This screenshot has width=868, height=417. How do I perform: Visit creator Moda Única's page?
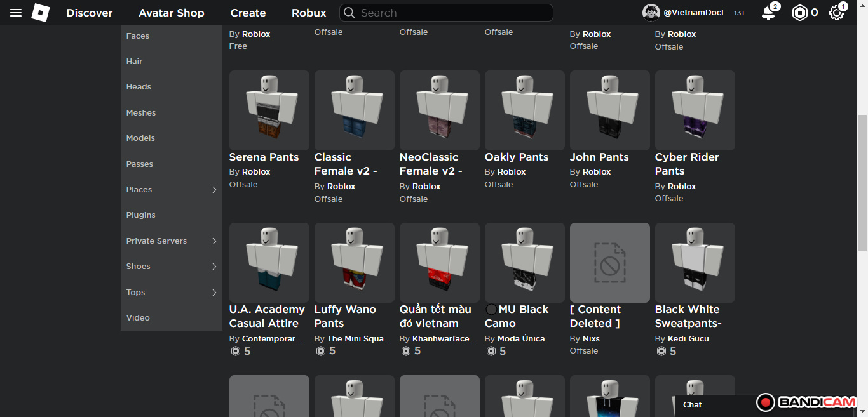[x=520, y=339]
